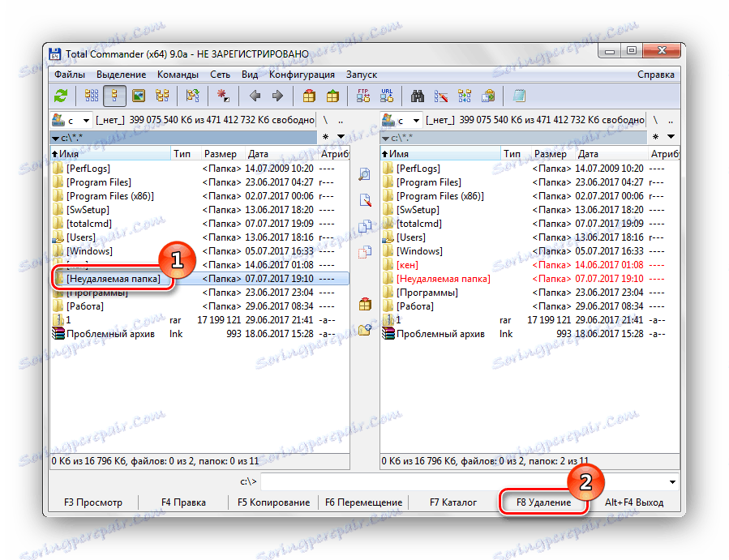Select [PerfLogs] folder in the right panel

530,169
